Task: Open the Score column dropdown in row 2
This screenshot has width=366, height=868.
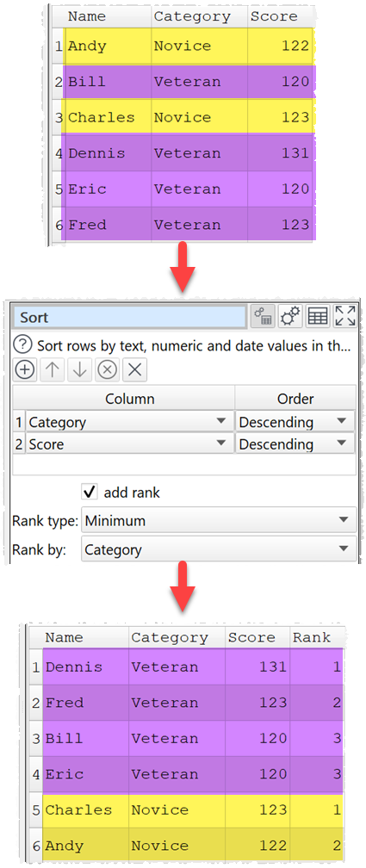Action: click(129, 444)
